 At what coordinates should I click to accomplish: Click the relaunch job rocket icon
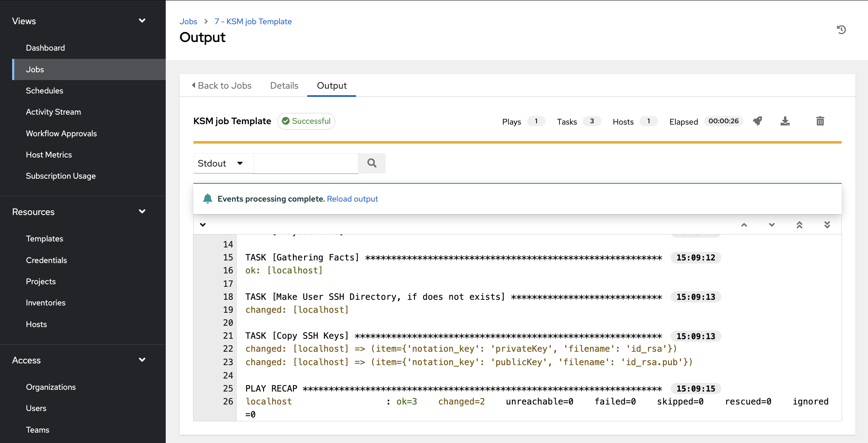pyautogui.click(x=757, y=121)
